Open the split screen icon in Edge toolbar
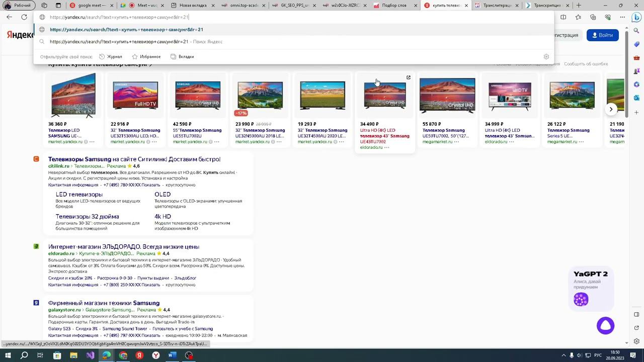Screen dimensions: 644x362 pos(563,17)
